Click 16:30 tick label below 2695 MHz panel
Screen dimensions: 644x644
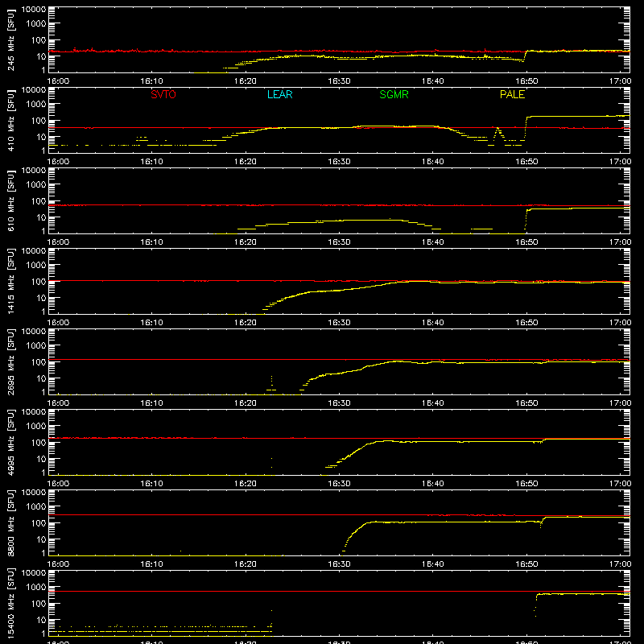[339, 403]
